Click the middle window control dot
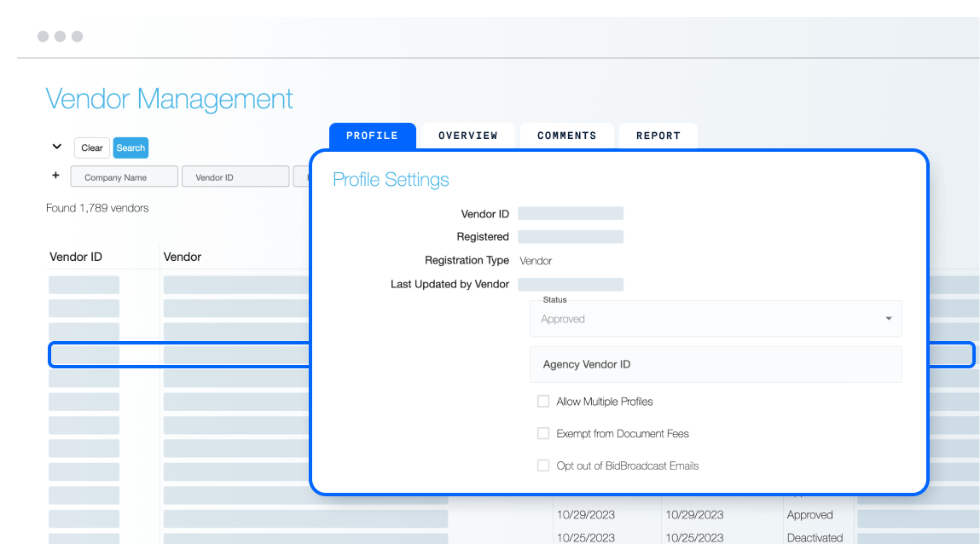Image resolution: width=980 pixels, height=544 pixels. tap(60, 37)
